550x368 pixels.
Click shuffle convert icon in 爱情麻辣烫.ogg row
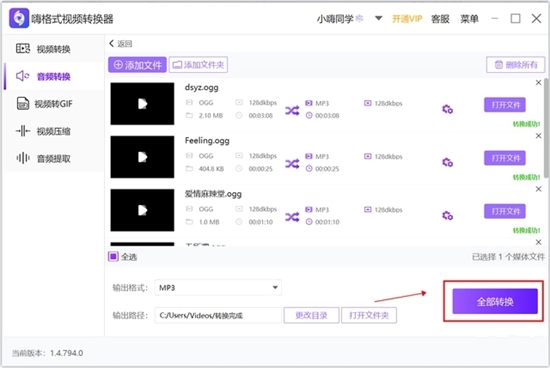coord(292,217)
